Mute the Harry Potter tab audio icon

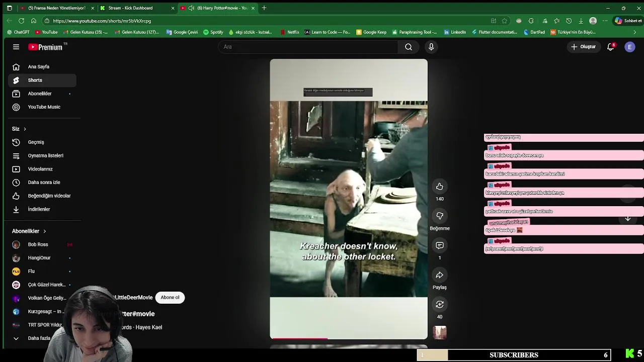tap(192, 8)
